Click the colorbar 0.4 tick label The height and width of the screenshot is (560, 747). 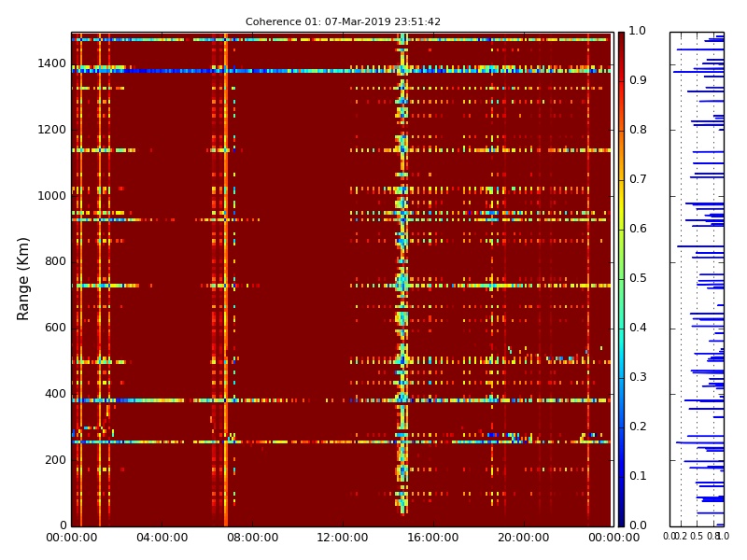(638, 328)
